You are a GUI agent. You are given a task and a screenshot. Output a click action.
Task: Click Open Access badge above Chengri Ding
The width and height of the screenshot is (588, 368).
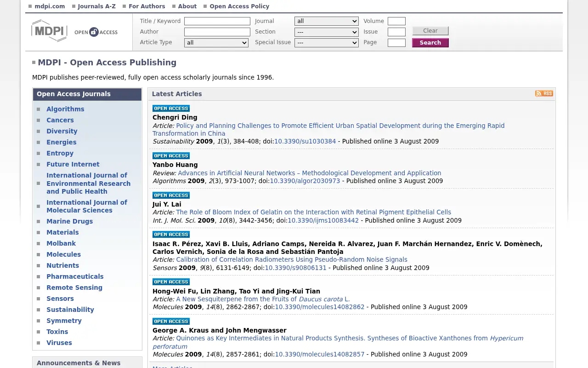click(x=171, y=109)
